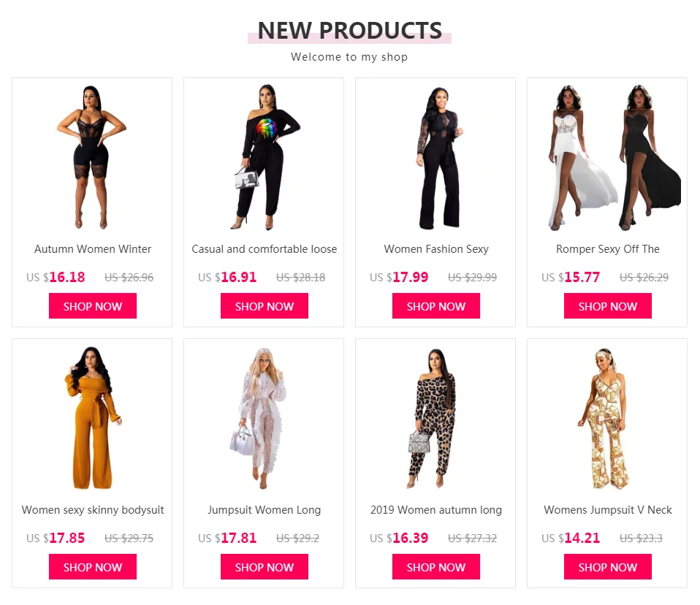This screenshot has width=700, height=605.
Task: Open the rainbow lips top product image
Action: (264, 157)
